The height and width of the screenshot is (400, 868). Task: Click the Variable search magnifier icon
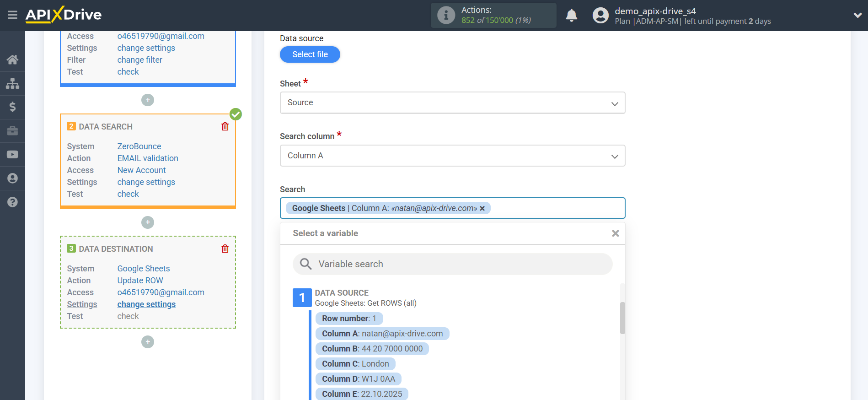(x=305, y=264)
